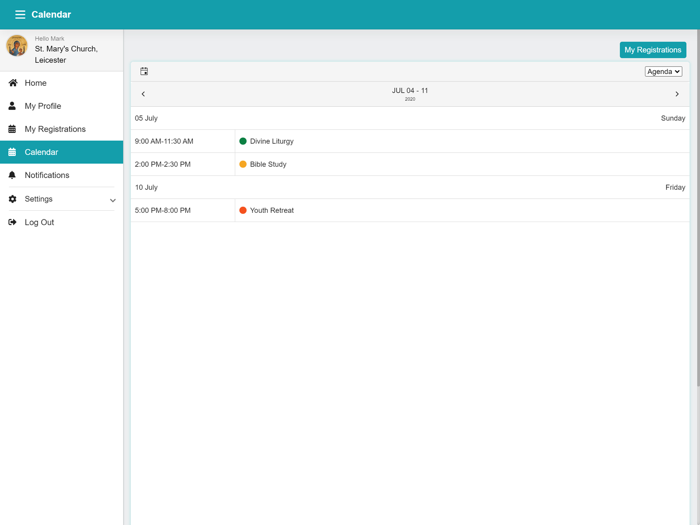Click the Calendar sidebar icon

point(12,152)
